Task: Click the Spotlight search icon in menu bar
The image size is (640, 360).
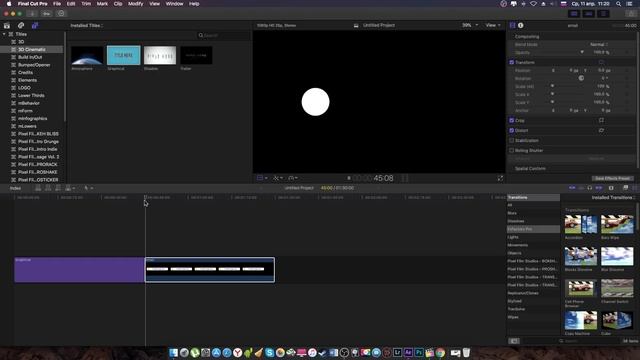Action: pyautogui.click(x=619, y=4)
